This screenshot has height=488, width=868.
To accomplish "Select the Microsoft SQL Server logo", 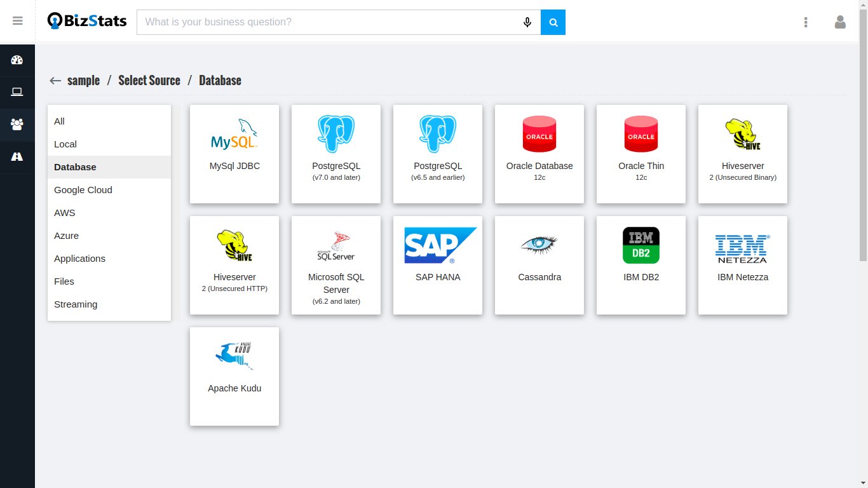I will (336, 246).
